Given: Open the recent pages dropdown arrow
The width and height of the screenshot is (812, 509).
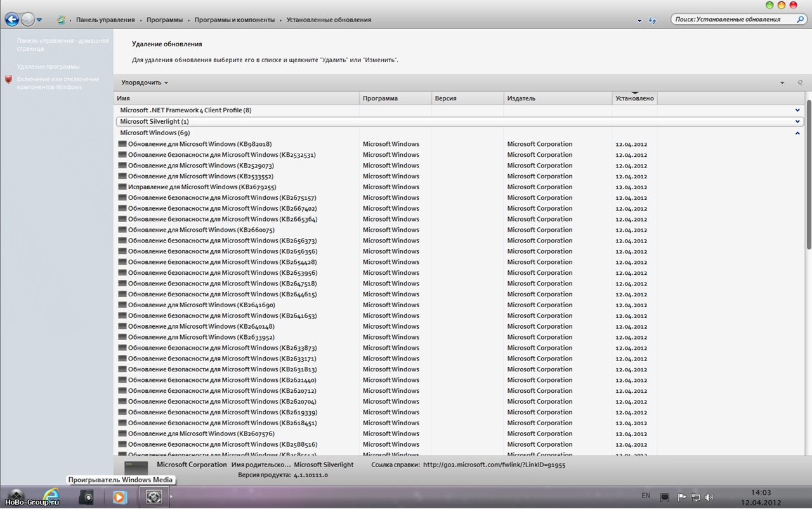Looking at the screenshot, I should click(x=39, y=20).
